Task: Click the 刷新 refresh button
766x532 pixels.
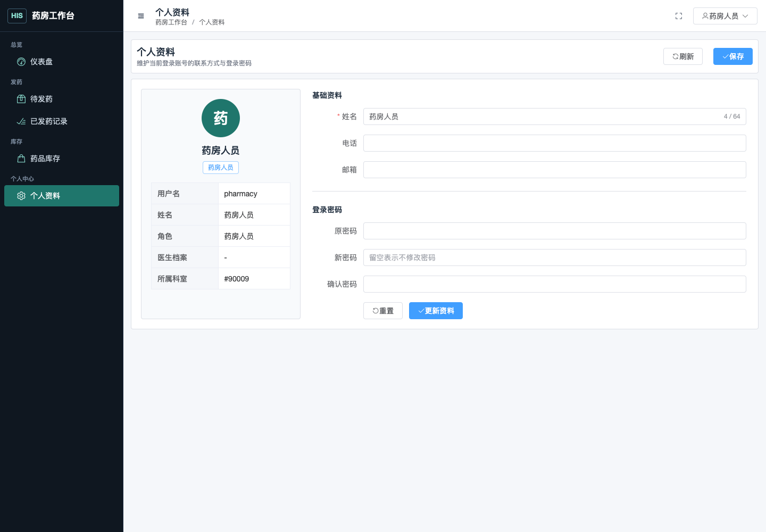Action: tap(683, 56)
